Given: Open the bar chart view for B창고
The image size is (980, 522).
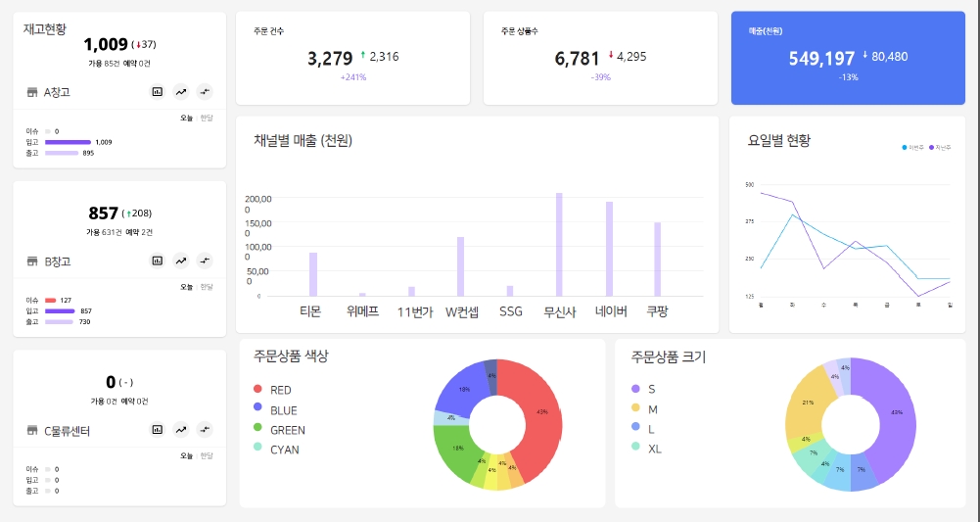Looking at the screenshot, I should (x=158, y=261).
